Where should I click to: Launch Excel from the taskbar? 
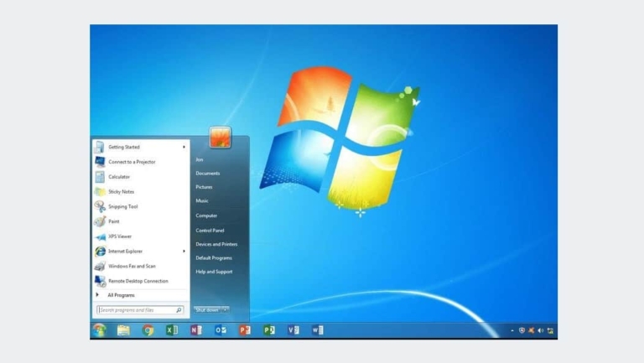(172, 330)
